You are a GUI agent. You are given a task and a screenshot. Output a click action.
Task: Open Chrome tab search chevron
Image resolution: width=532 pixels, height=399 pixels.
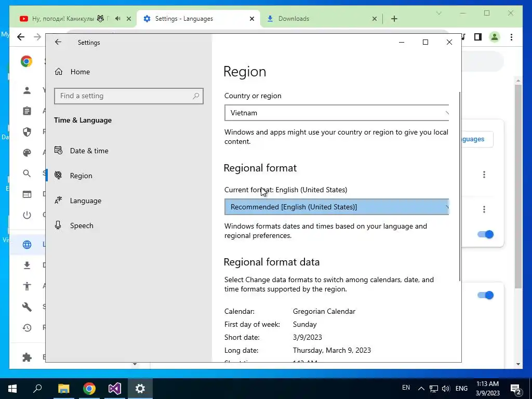(x=438, y=13)
